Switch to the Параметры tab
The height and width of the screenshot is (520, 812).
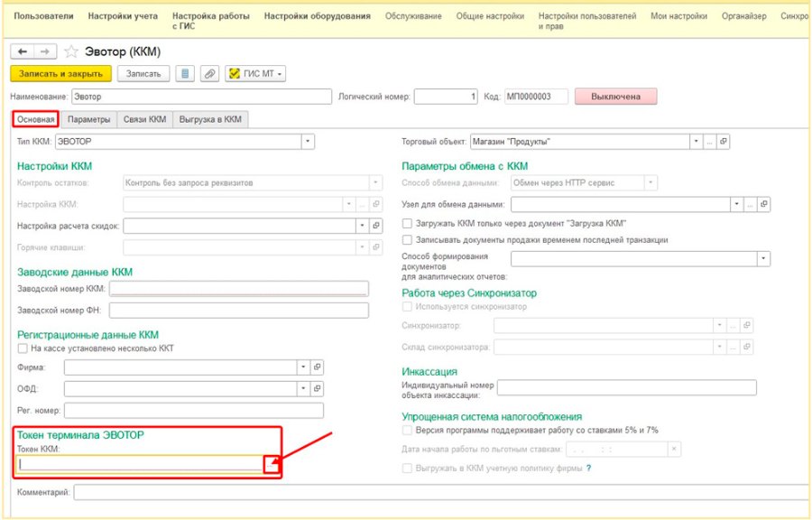(89, 120)
